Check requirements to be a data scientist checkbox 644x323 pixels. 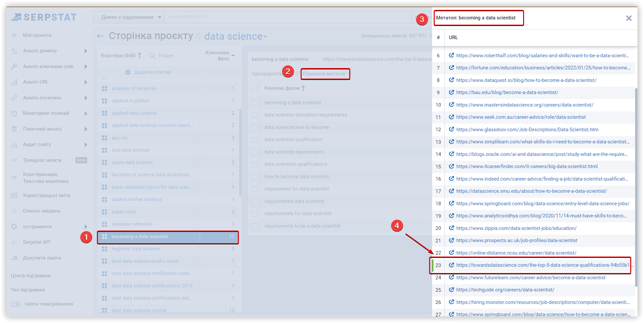click(x=254, y=226)
